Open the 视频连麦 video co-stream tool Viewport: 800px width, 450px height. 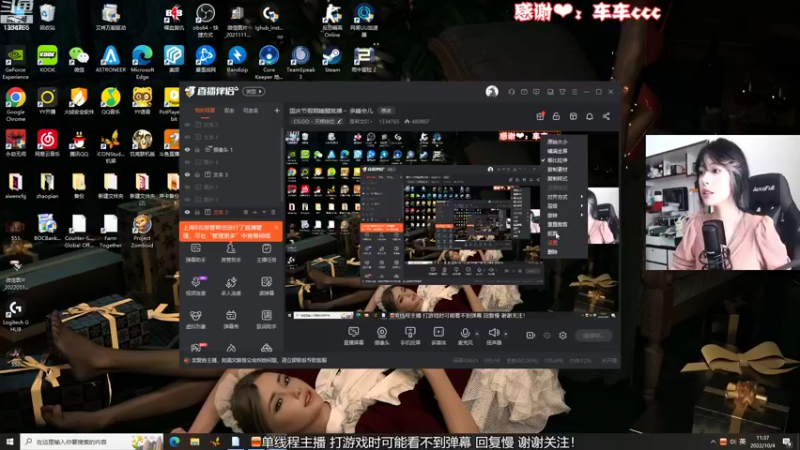click(x=195, y=286)
